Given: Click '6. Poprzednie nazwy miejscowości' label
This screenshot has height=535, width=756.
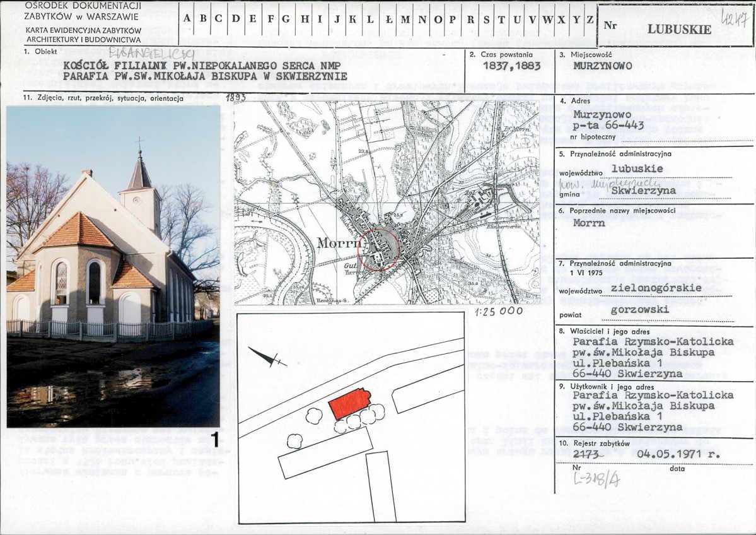Looking at the screenshot, I should pyautogui.click(x=618, y=211).
